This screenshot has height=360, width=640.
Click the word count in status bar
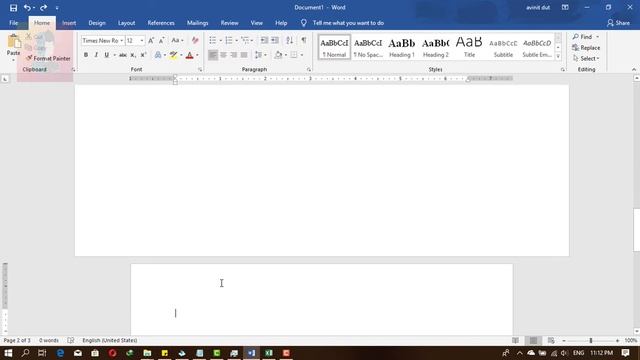point(49,340)
